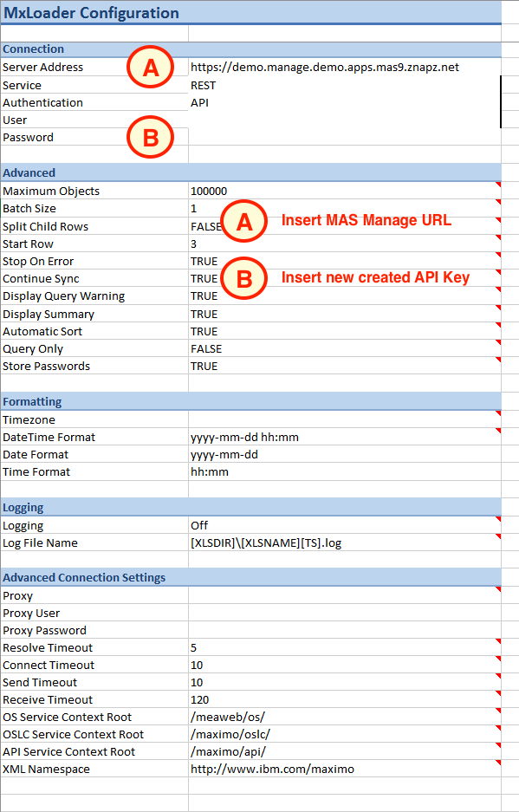This screenshot has width=519, height=812.
Task: Click the Log File Name label cell
Action: (94, 542)
